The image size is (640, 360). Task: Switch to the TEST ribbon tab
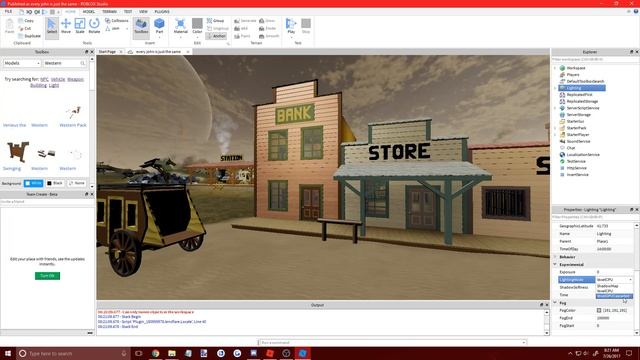[128, 11]
